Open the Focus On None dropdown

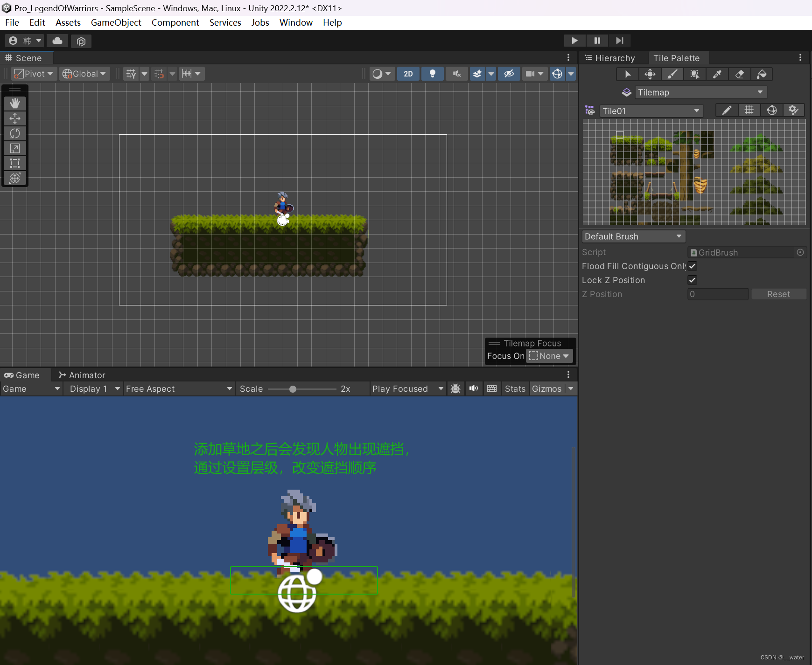coord(549,356)
